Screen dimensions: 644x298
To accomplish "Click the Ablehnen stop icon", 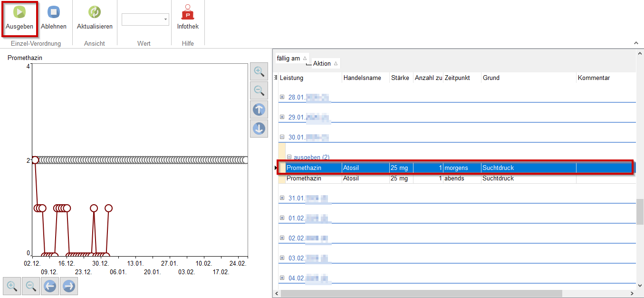I will pyautogui.click(x=54, y=12).
